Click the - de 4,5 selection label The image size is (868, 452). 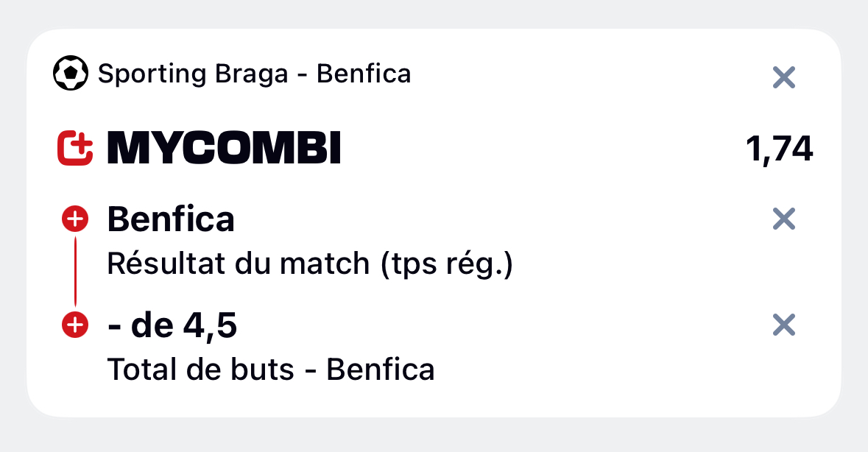pos(172,325)
